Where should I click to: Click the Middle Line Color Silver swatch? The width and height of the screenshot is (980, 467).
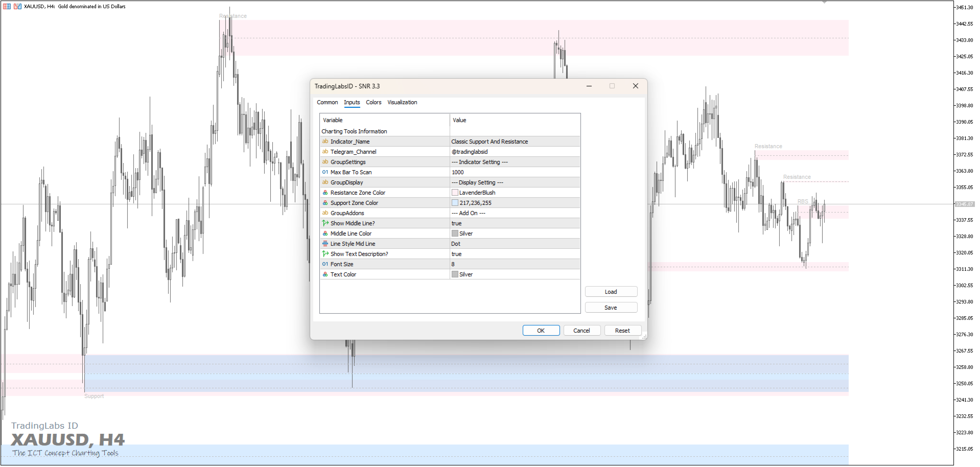(455, 233)
